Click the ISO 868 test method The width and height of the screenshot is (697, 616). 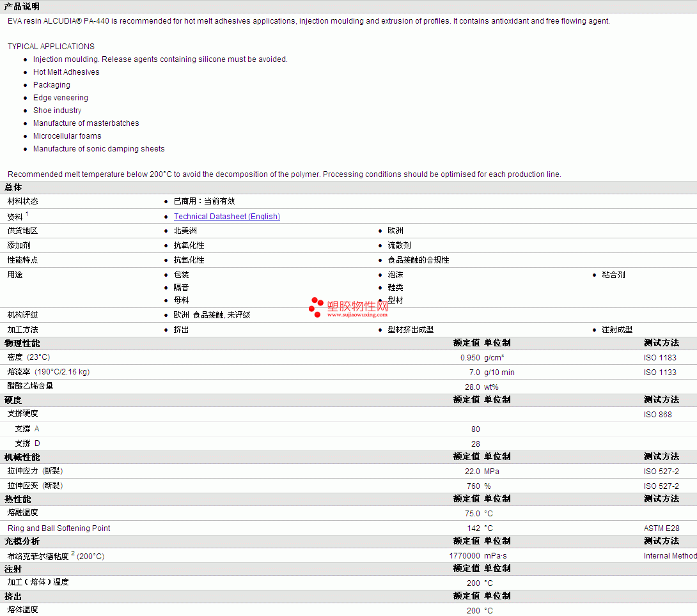coord(657,414)
